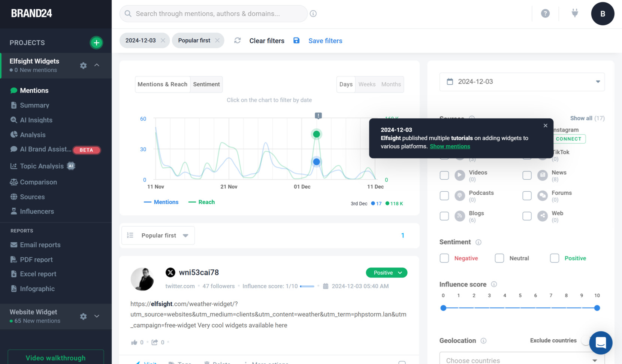Screen dimensions: 622x364
Task: Enable the Podcasts source checkbox
Action: click(444, 195)
